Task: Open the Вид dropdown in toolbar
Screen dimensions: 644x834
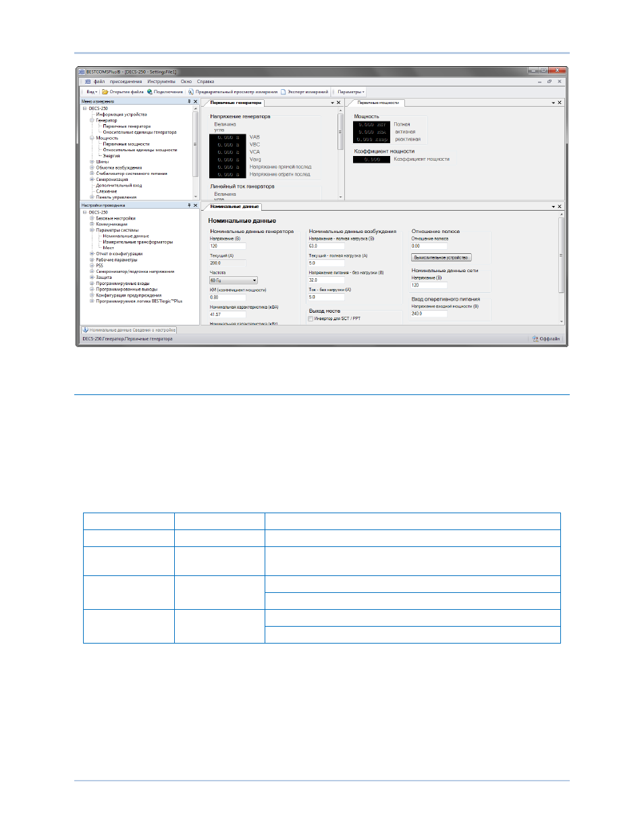Action: (92, 92)
